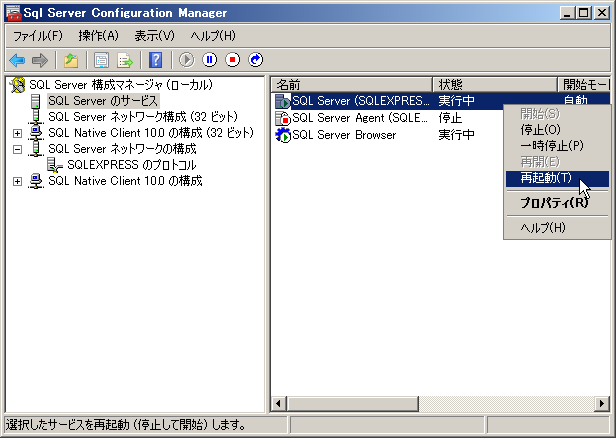Choose ヘルプ(H) in context menu
616x438 pixels.
click(x=557, y=227)
